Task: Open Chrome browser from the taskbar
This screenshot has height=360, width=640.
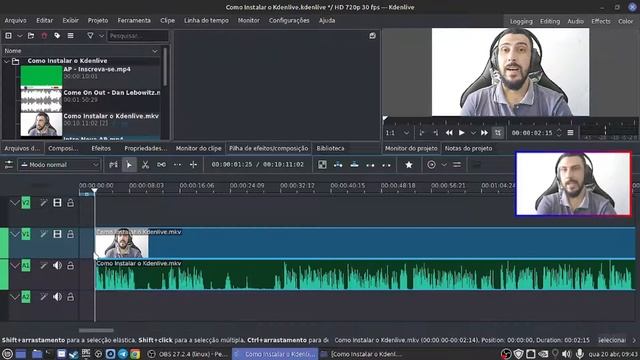Action: (x=135, y=354)
